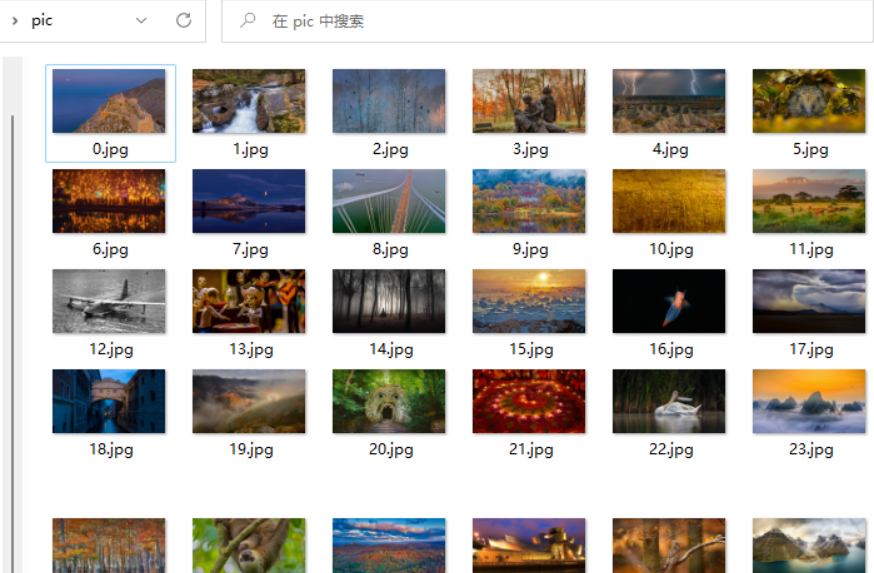Click the file name 23.jpg
874x573 pixels.
(811, 449)
